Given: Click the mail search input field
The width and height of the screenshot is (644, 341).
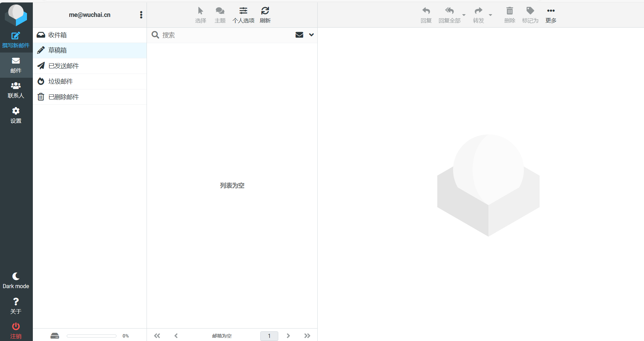Looking at the screenshot, I should (225, 35).
